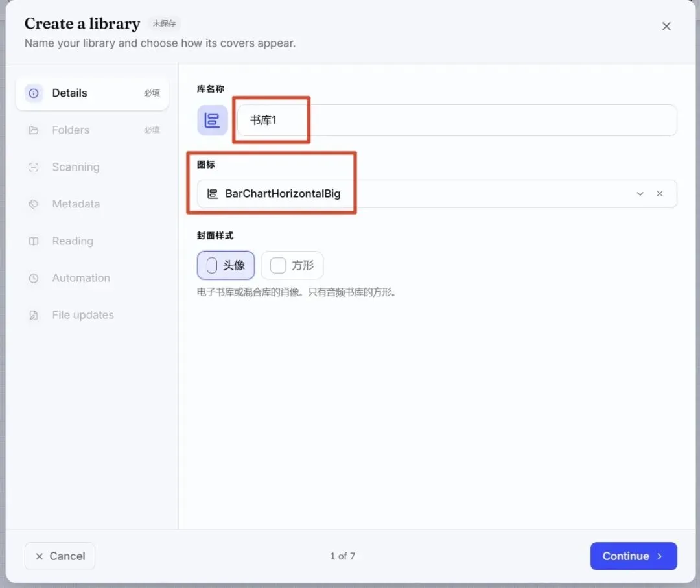Click the '1 of 7' step indicator
Image resolution: width=700 pixels, height=588 pixels.
tap(342, 556)
